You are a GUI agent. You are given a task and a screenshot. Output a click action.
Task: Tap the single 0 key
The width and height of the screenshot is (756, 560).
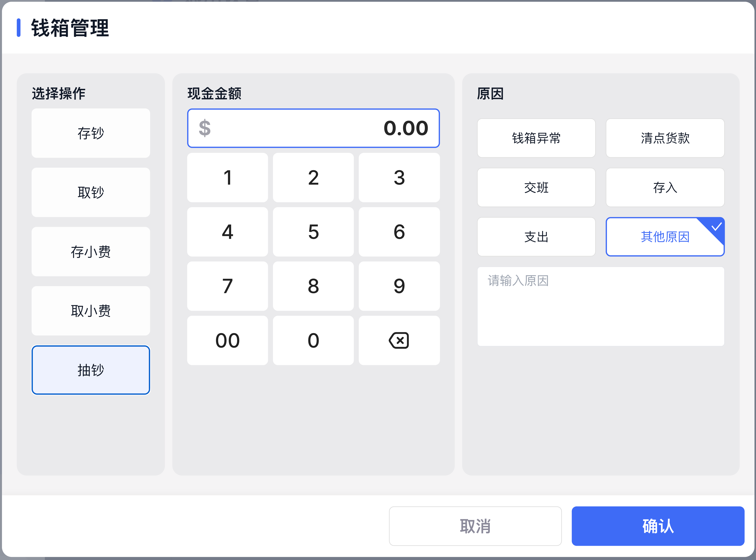click(x=313, y=340)
